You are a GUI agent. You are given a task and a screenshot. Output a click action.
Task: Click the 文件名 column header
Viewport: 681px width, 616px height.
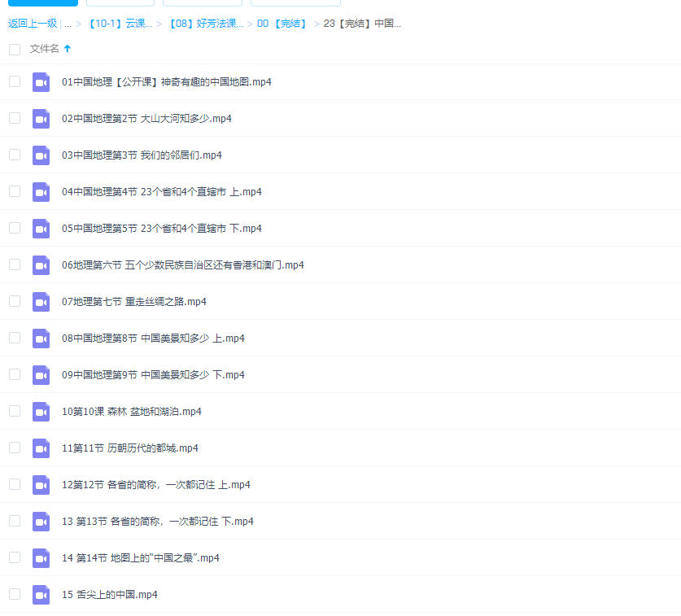45,49
